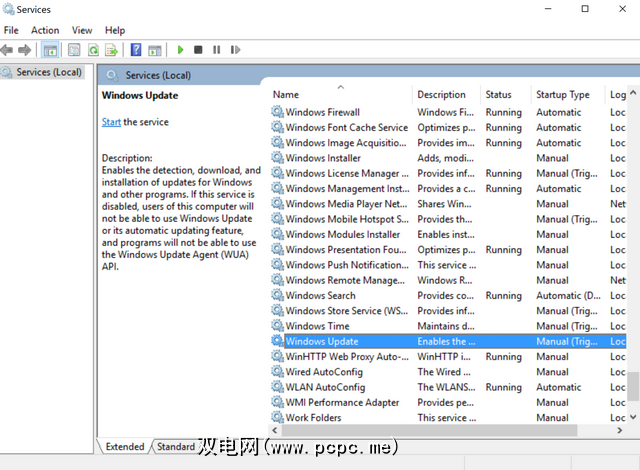Click gear icon of Windows Installer row
The height and width of the screenshot is (470, 640).
278,157
